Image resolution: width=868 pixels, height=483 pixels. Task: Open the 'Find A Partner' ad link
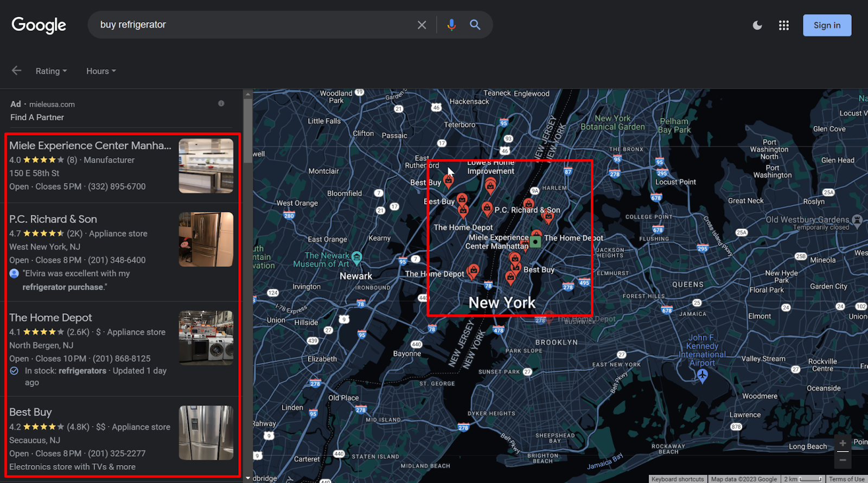(37, 117)
